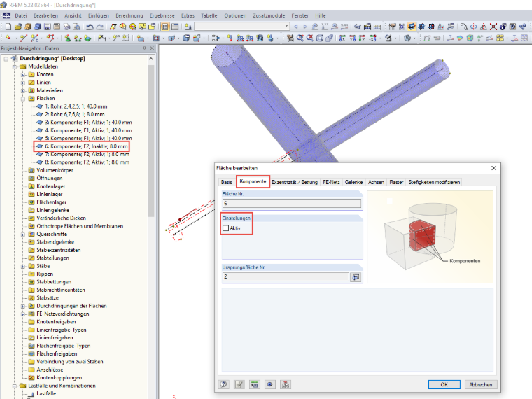Click the wireframe display cube icon
This screenshot has width=532, height=399.
tap(320, 38)
